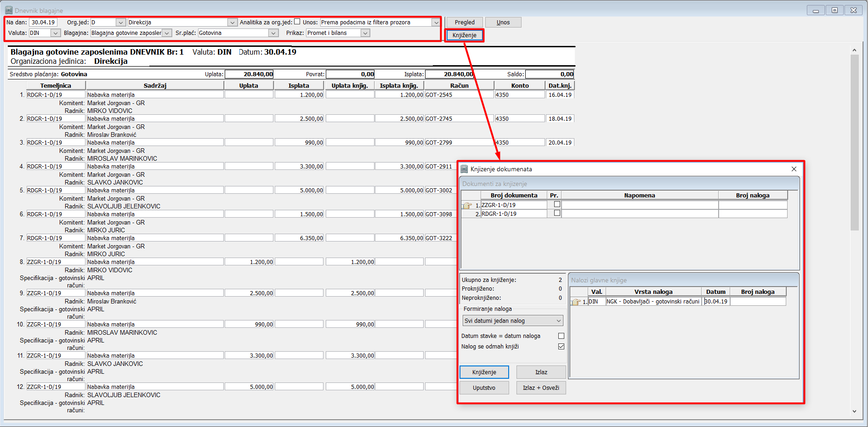Click the Broj dokumenta column header
The height and width of the screenshot is (427, 868).
(514, 196)
